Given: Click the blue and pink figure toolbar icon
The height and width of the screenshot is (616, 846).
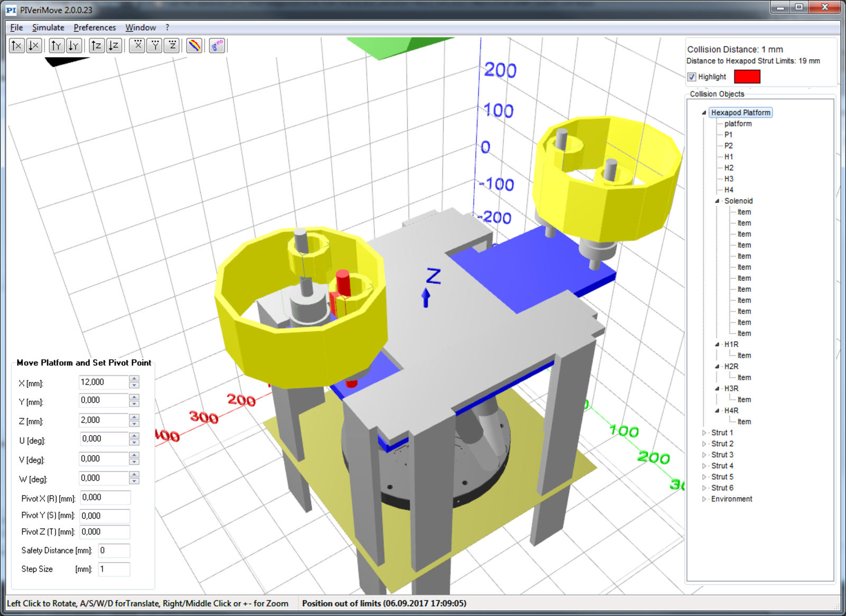Looking at the screenshot, I should (217, 46).
